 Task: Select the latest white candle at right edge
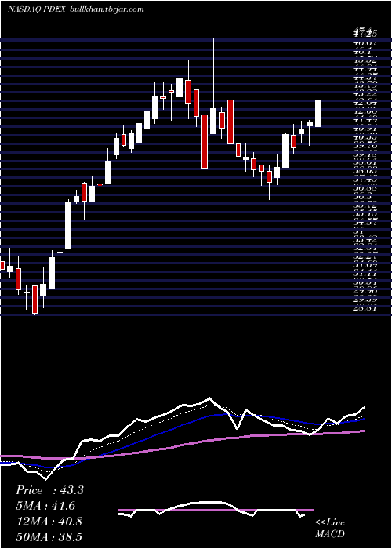318,111
